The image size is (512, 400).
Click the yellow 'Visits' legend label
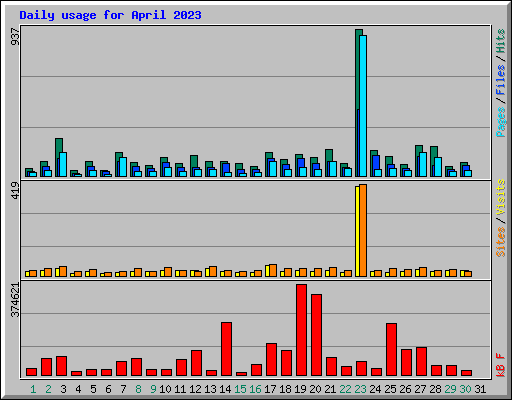[501, 198]
